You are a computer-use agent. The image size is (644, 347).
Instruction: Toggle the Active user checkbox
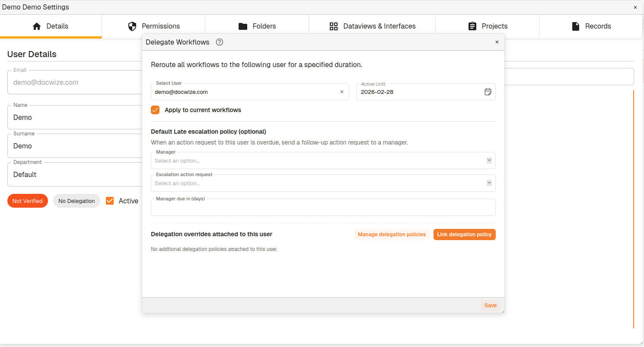[x=110, y=201]
